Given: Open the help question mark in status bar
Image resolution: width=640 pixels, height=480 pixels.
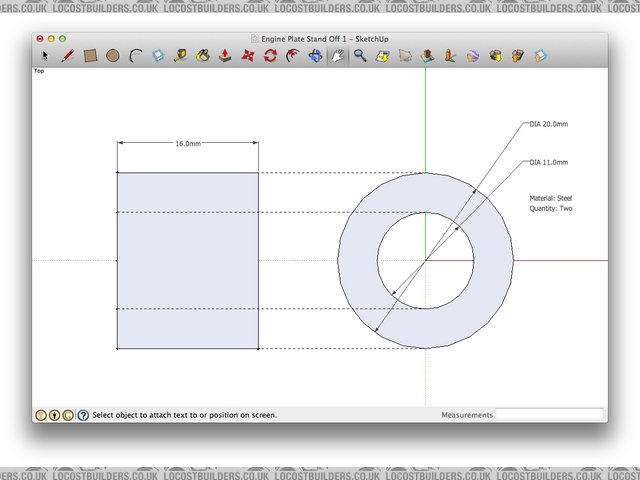Looking at the screenshot, I should point(83,414).
